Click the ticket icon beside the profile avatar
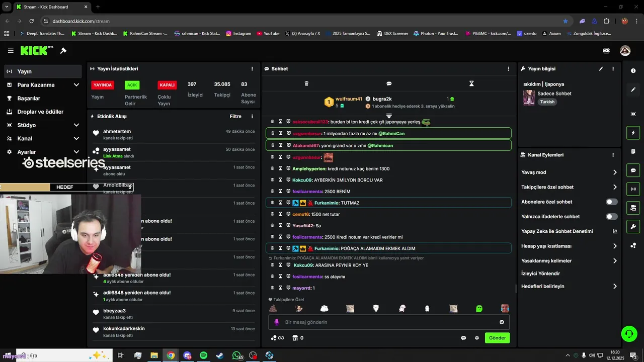Screen dimensions: 644x362 pos(606,51)
